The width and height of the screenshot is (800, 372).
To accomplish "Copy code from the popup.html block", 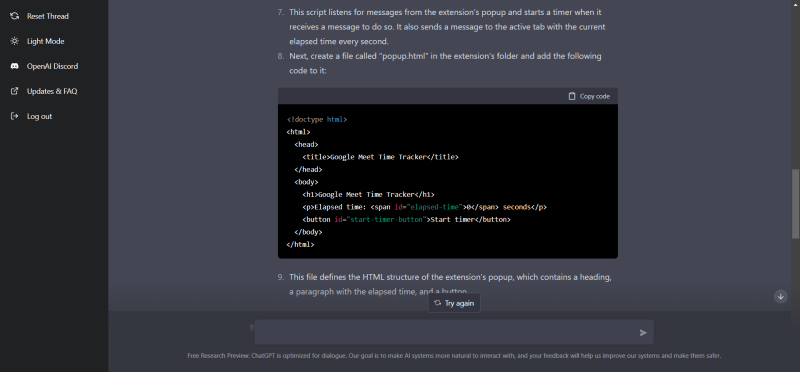I will coord(589,96).
